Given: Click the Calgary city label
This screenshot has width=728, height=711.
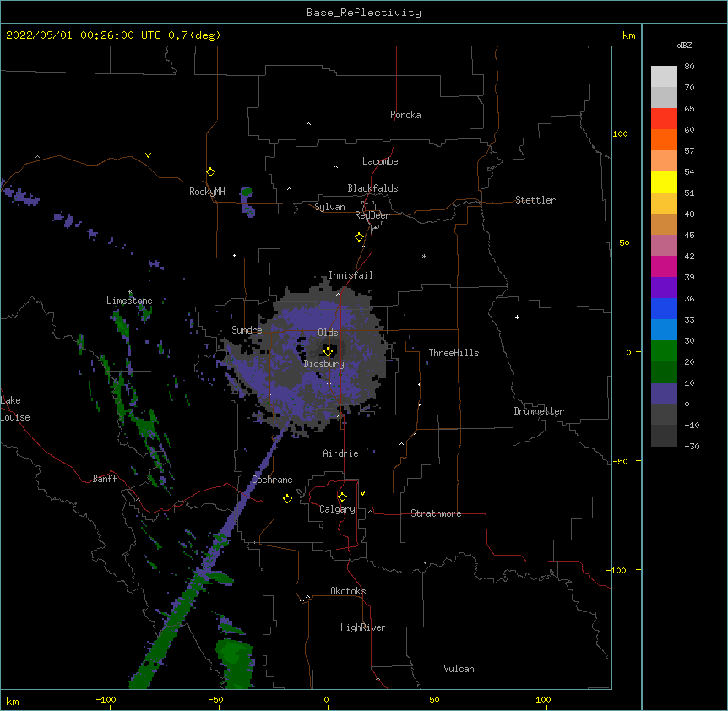Looking at the screenshot, I should pyautogui.click(x=337, y=509).
